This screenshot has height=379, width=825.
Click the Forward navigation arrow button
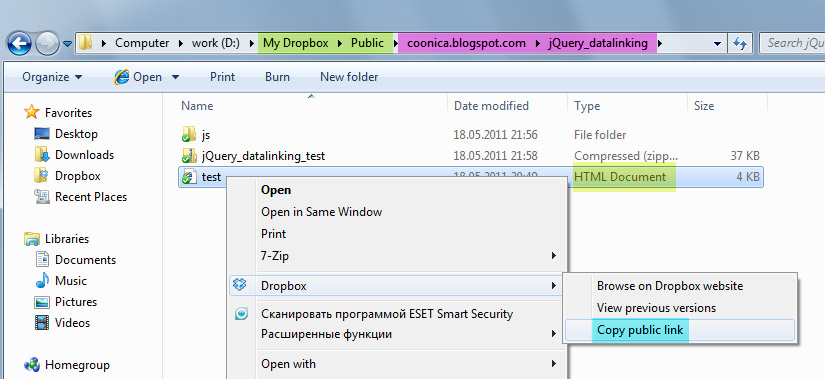[x=47, y=44]
